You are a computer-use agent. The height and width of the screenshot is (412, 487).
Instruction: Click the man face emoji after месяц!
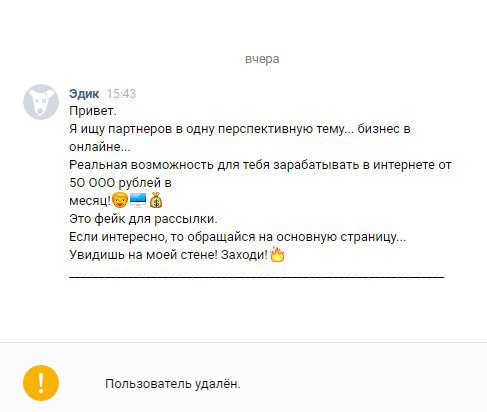coord(120,200)
